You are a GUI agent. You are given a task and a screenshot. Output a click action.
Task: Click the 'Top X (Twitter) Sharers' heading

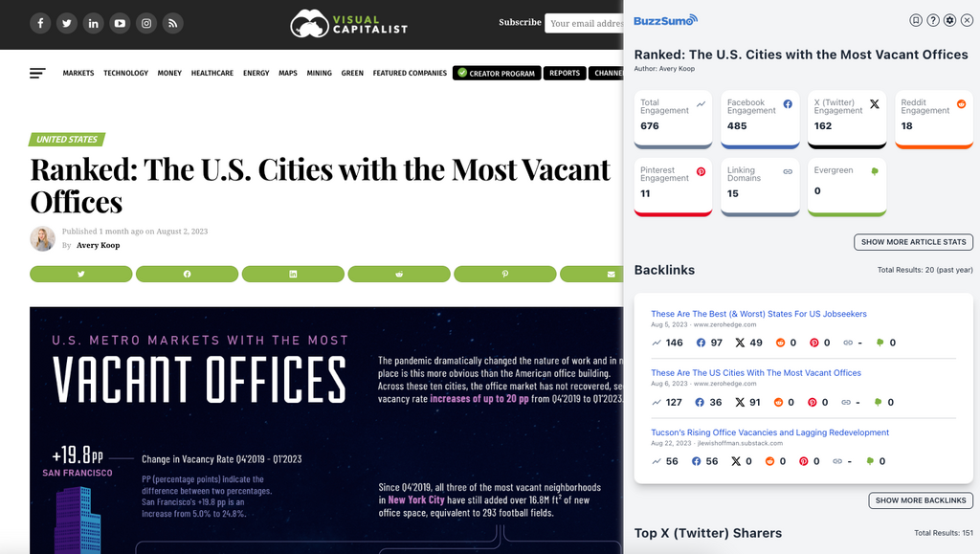click(x=708, y=533)
